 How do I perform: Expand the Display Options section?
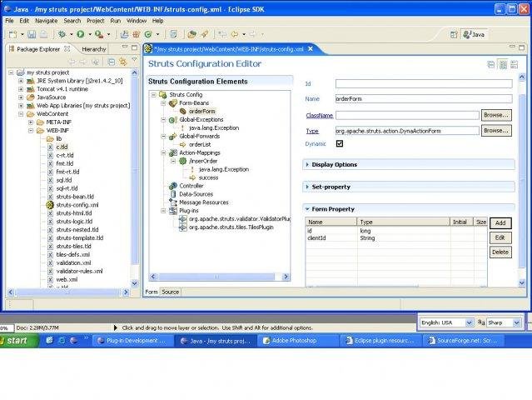point(307,164)
